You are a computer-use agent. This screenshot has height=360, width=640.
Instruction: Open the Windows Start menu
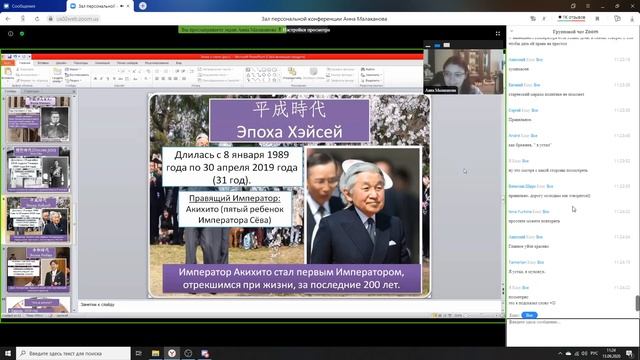point(8,353)
